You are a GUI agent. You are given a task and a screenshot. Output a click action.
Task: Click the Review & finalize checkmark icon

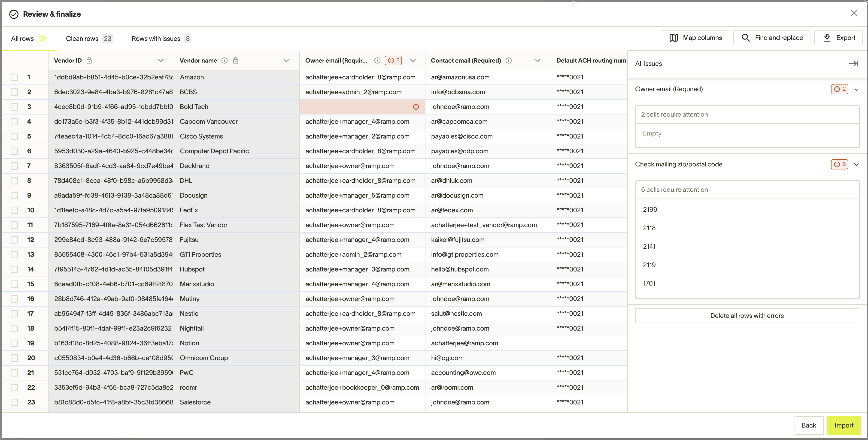[14, 14]
